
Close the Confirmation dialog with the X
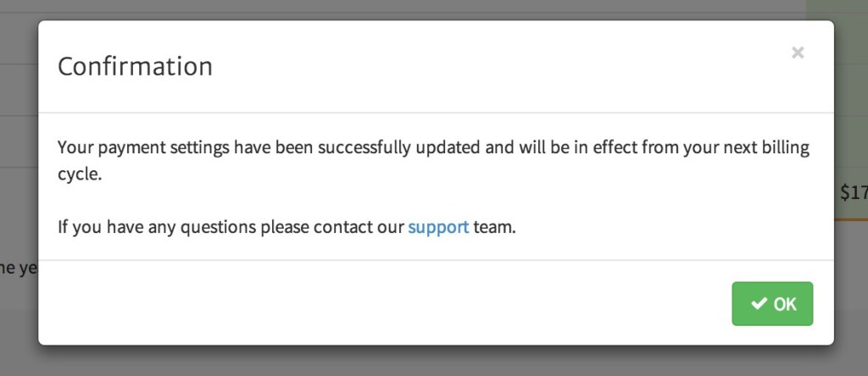[x=797, y=53]
